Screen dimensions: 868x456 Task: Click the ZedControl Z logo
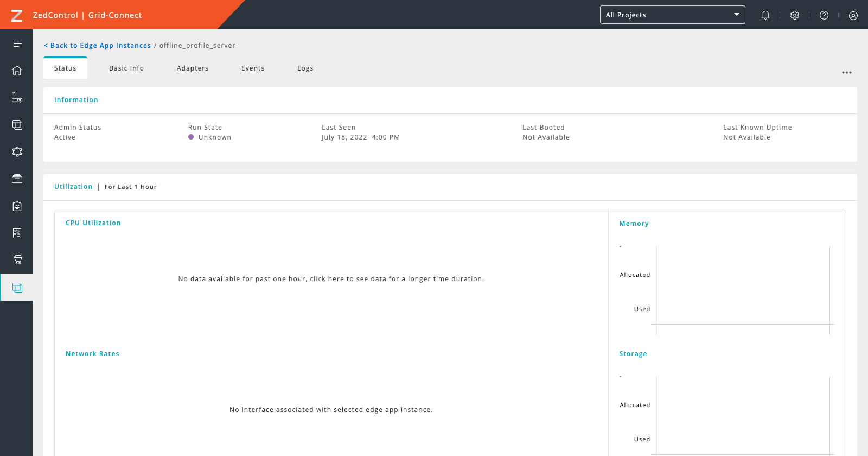[x=17, y=15]
